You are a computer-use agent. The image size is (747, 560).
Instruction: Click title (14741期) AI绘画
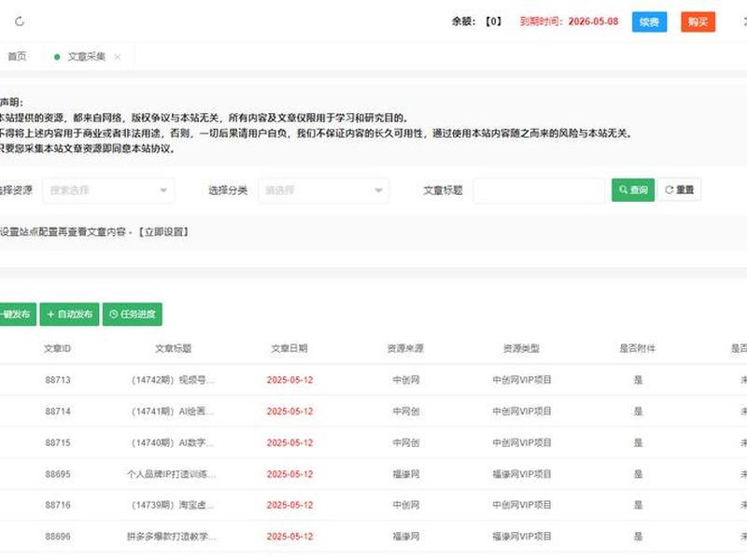173,412
